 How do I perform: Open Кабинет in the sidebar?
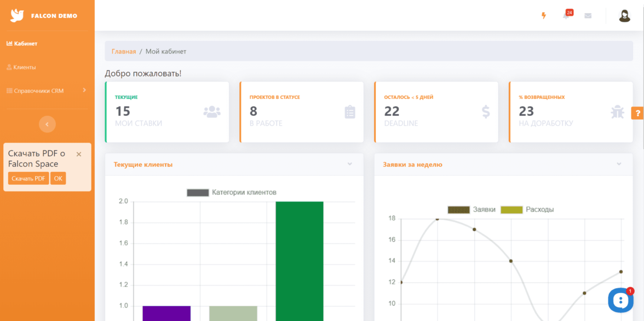(22, 43)
